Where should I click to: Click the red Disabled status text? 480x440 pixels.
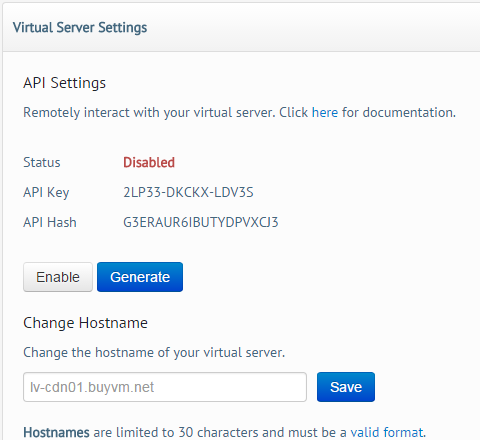pyautogui.click(x=149, y=162)
